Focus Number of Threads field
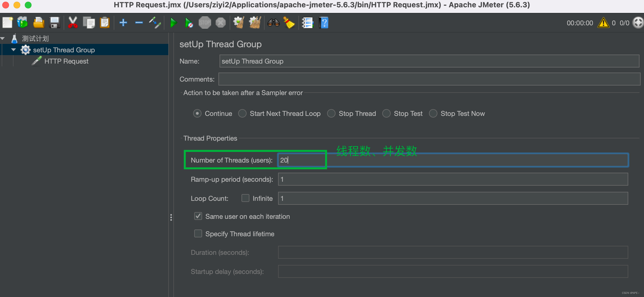 click(x=453, y=160)
